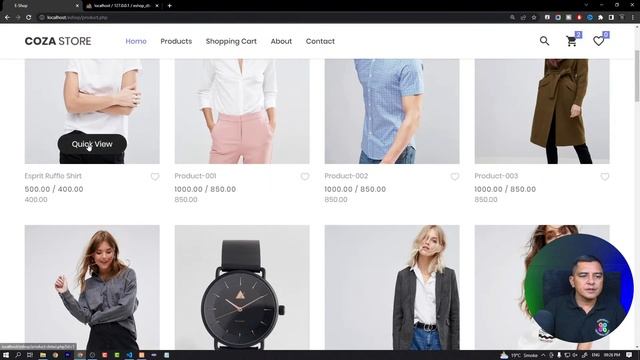The image size is (640, 360).
Task: Click the black watch product image
Action: tap(242, 287)
